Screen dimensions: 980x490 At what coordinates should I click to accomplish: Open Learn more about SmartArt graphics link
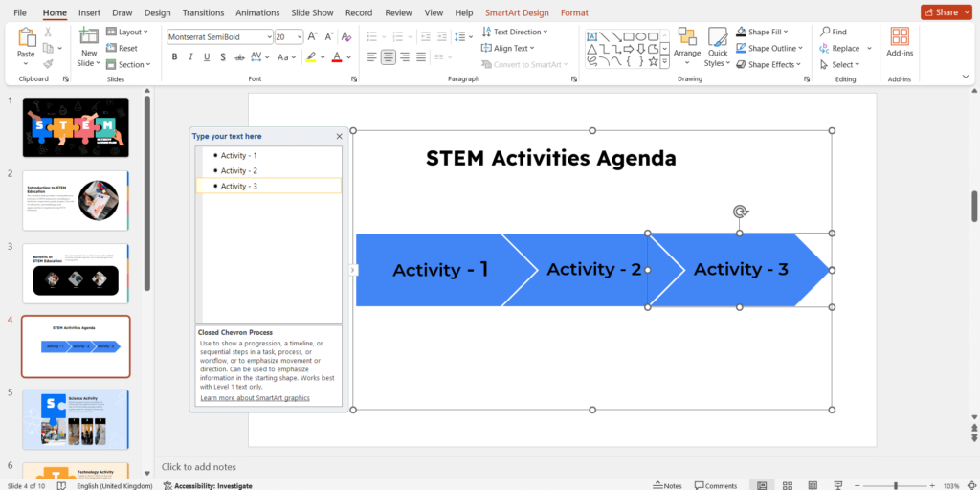coord(255,397)
